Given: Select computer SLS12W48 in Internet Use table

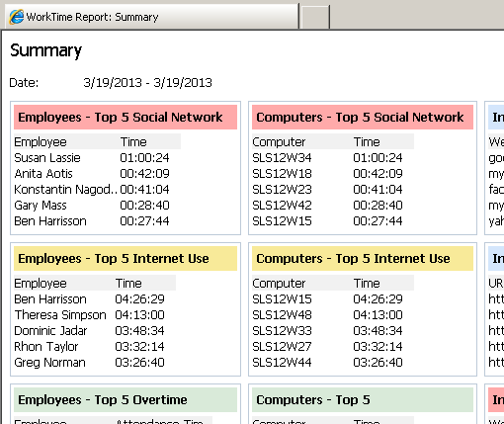Looking at the screenshot, I should pyautogui.click(x=282, y=315).
